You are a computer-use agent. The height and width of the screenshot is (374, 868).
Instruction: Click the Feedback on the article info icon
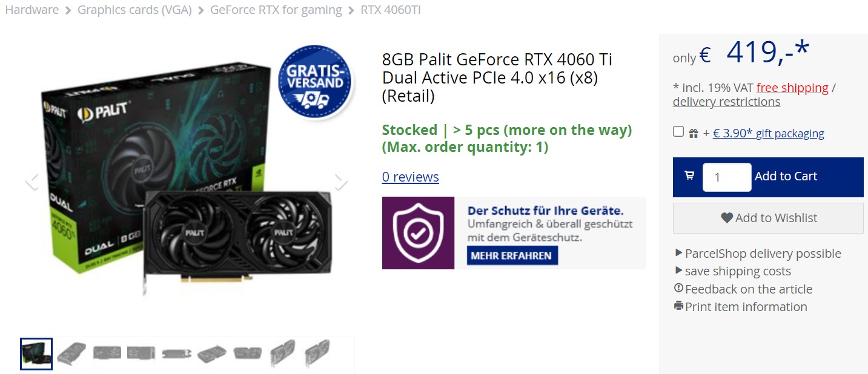pos(678,288)
